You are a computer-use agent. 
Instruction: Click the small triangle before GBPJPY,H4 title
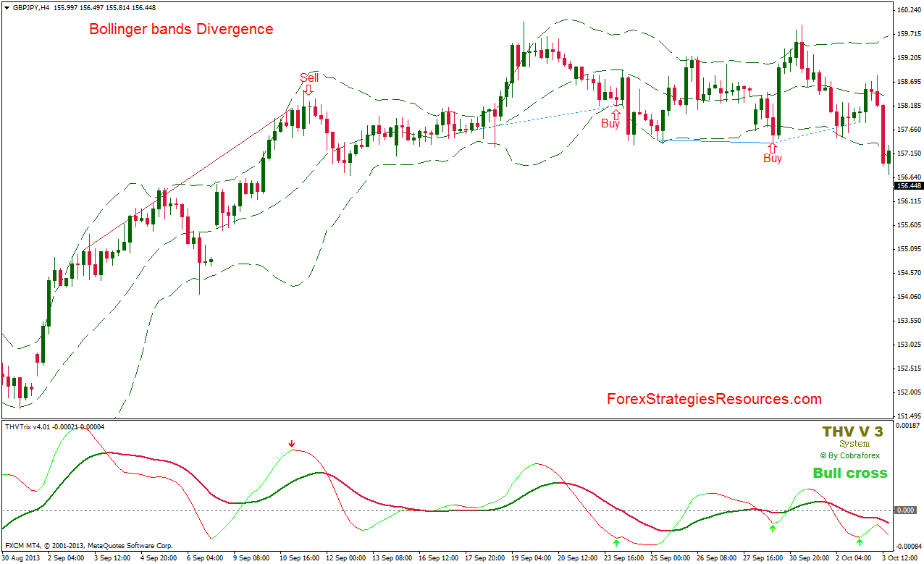(7, 7)
